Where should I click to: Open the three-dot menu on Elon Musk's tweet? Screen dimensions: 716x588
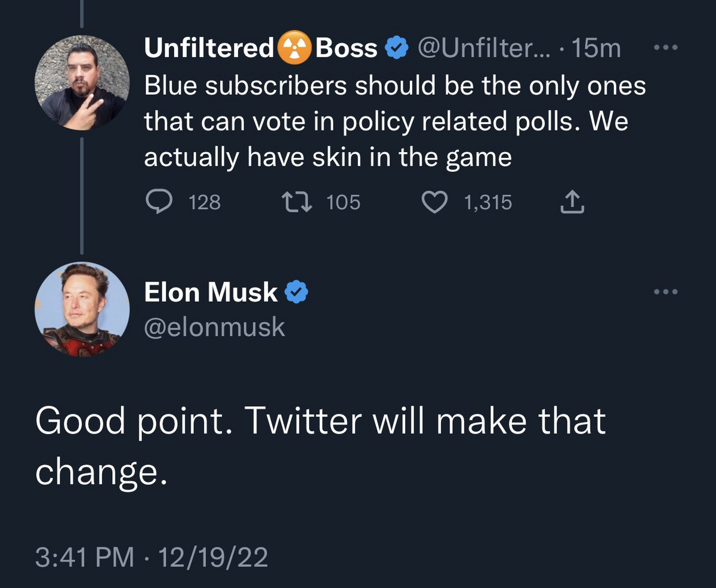[666, 292]
